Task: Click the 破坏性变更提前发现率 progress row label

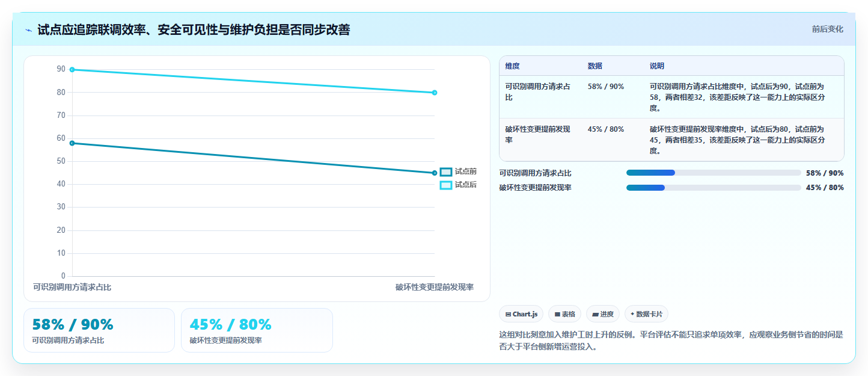Action: click(x=535, y=188)
